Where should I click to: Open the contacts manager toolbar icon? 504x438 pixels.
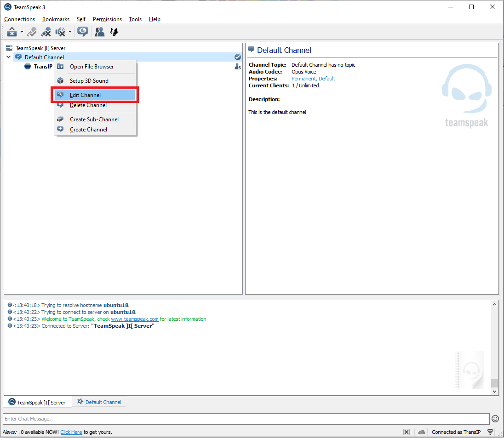pos(99,32)
